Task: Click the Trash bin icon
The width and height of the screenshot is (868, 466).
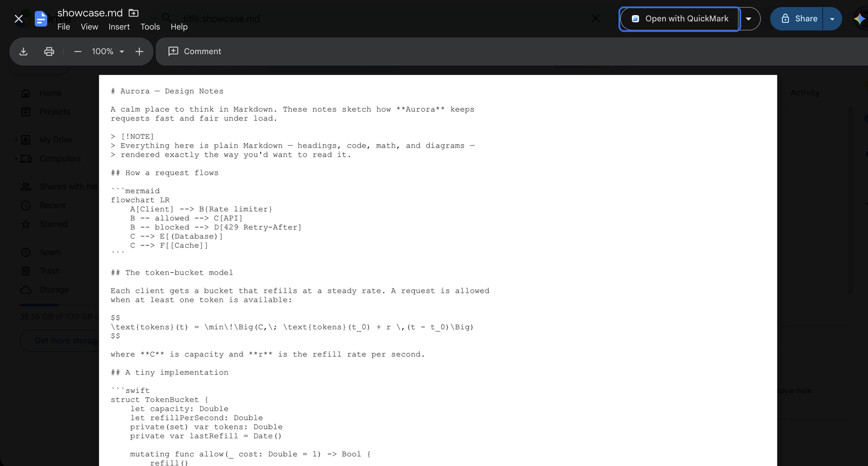Action: pyautogui.click(x=25, y=271)
